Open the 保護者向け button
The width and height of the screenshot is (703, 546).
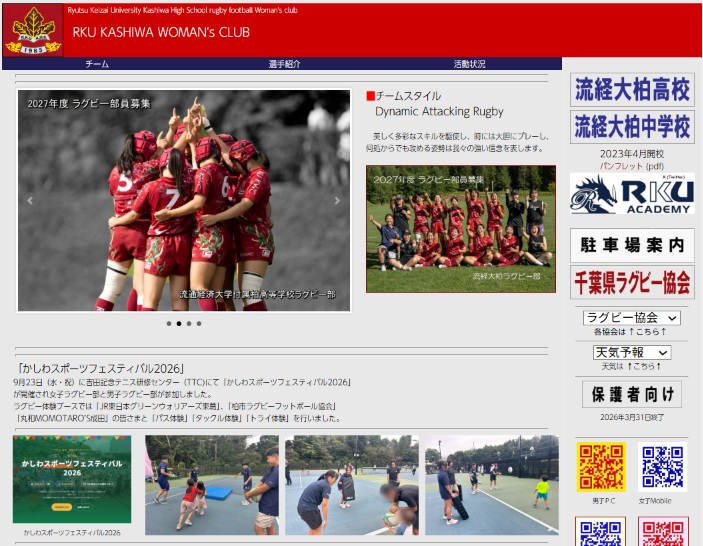[632, 394]
